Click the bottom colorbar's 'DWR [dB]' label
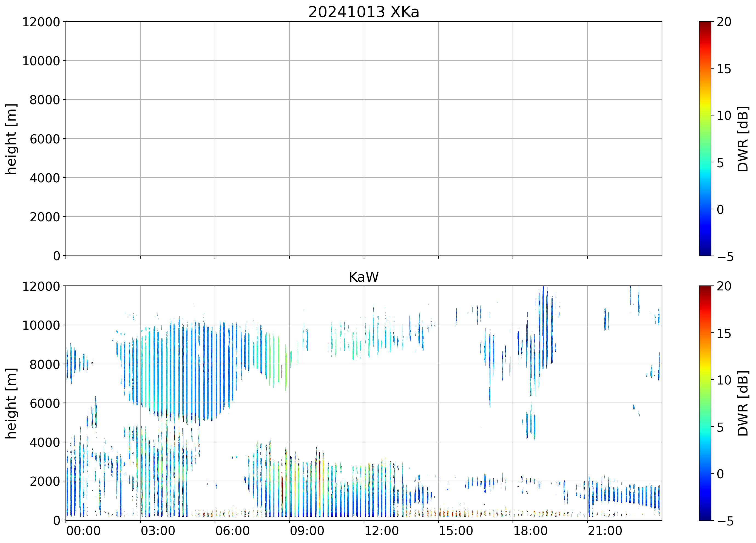This screenshot has height=543, width=756. click(743, 404)
